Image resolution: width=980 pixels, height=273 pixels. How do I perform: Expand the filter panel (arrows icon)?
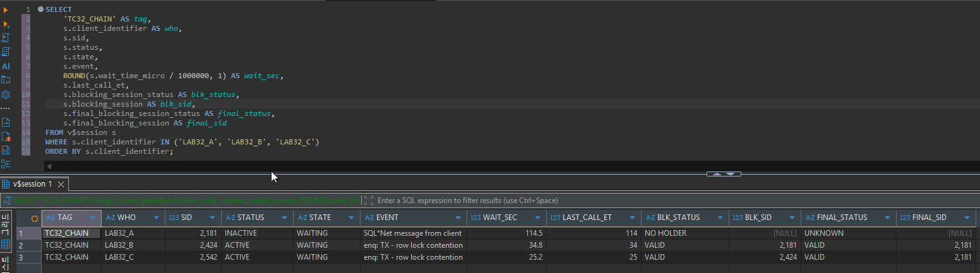pyautogui.click(x=369, y=200)
